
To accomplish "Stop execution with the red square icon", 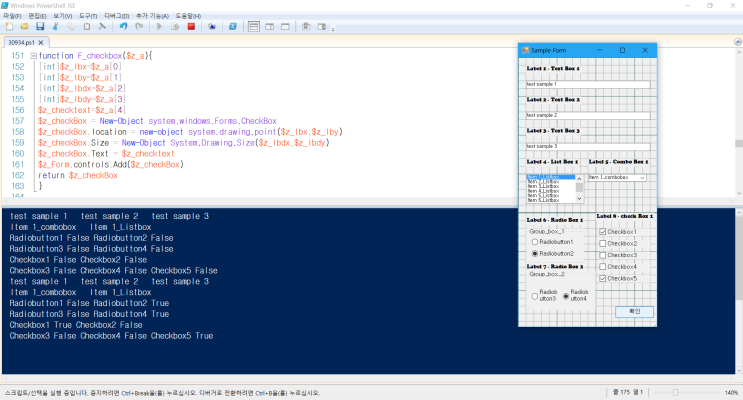I will [191, 27].
